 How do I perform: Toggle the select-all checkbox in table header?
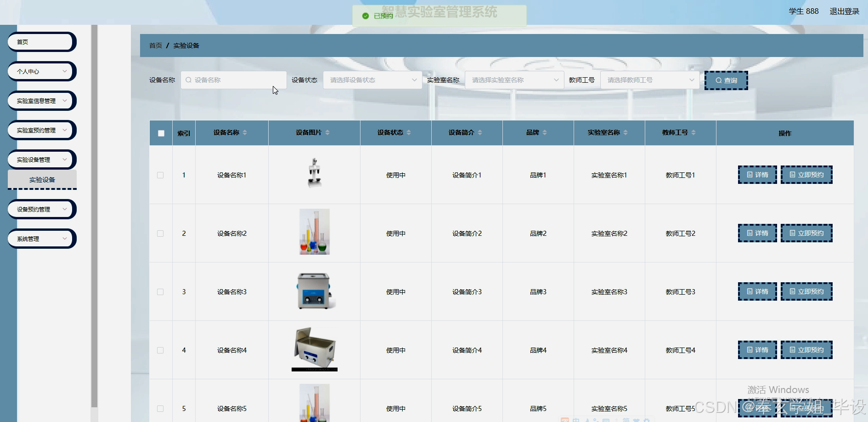coord(161,133)
